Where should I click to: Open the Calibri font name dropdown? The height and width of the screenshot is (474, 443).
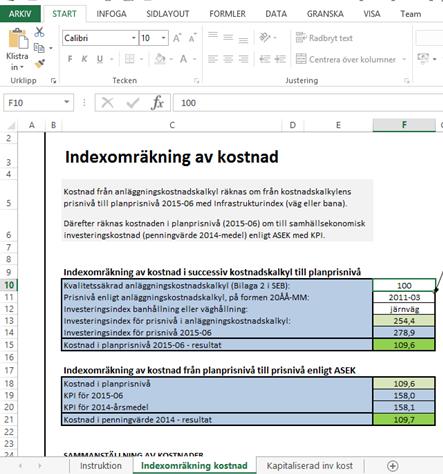133,38
